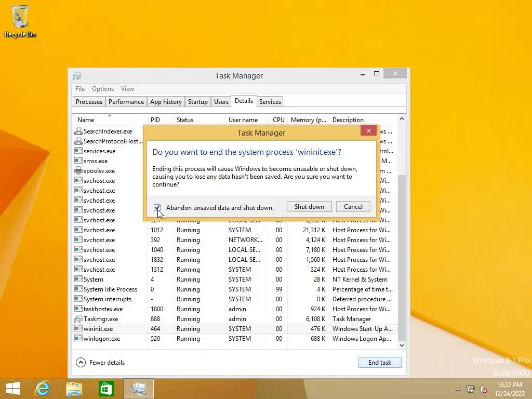Click 'NT Kernel & System' description
This screenshot has height=399, width=532.
(360, 279)
